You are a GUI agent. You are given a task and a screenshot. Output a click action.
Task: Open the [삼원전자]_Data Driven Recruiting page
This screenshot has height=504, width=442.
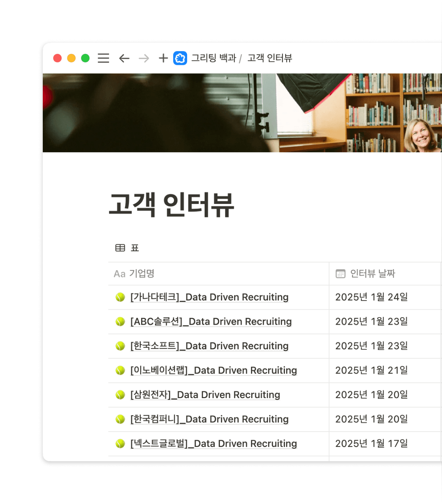pos(205,395)
